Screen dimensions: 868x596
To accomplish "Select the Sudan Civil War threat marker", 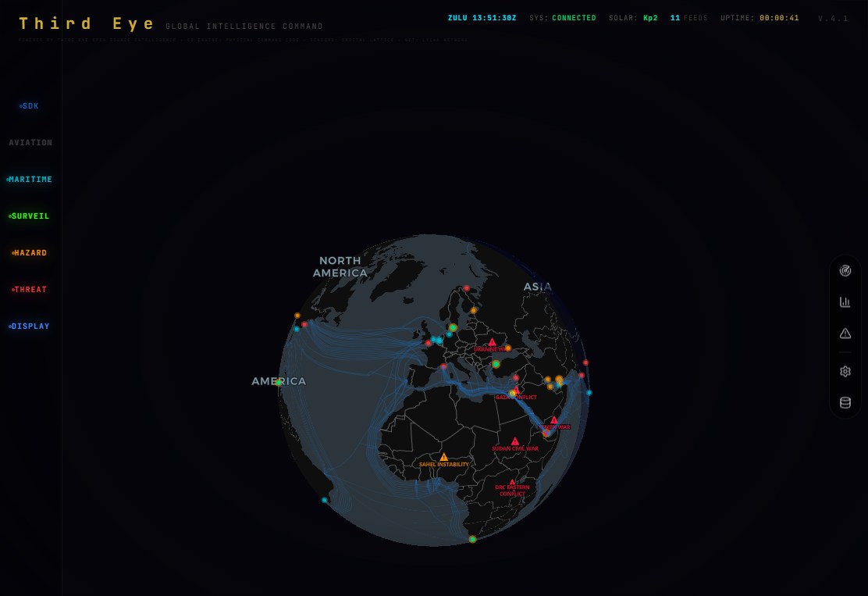I will point(515,441).
